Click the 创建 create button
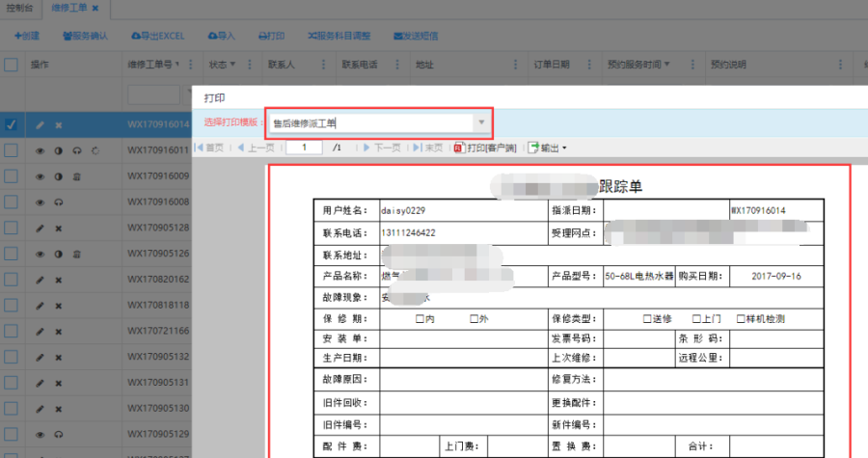Screen dimensions: 868x458 tap(27, 36)
